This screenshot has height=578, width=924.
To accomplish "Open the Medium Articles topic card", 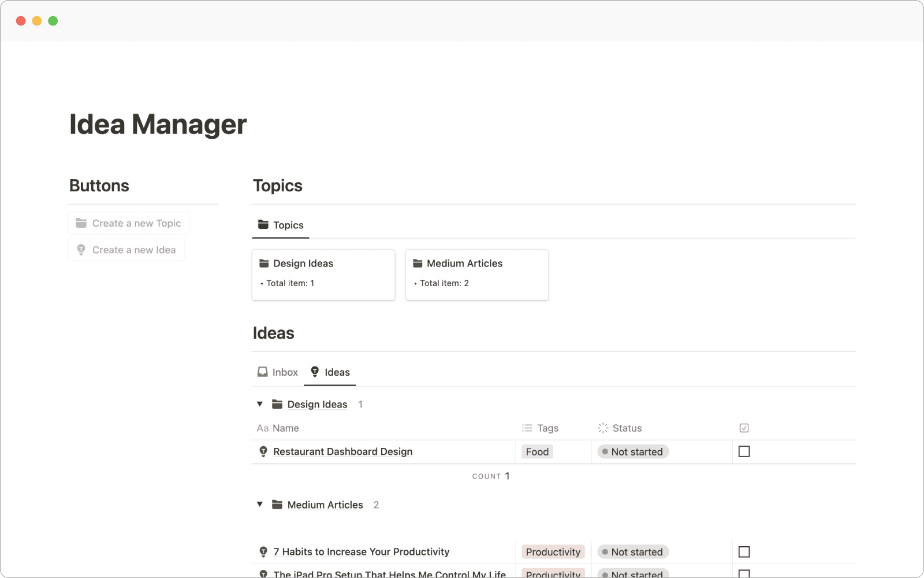I will click(x=477, y=275).
